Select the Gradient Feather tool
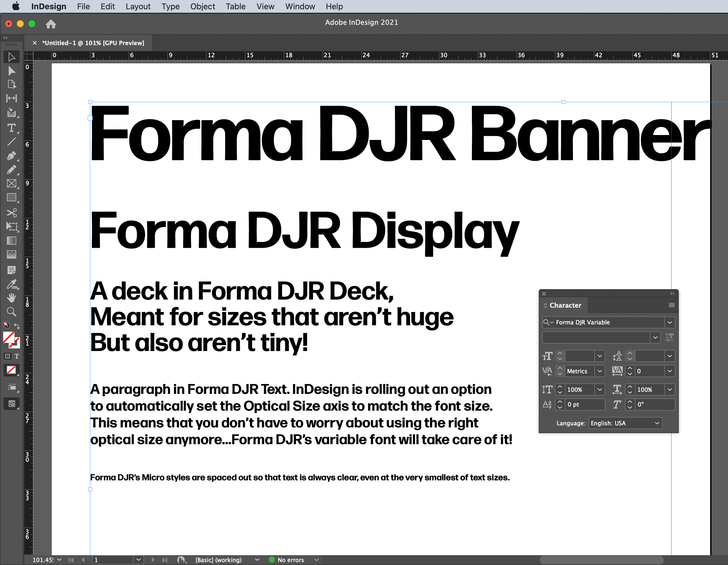Viewport: 728px width, 565px height. click(x=12, y=254)
